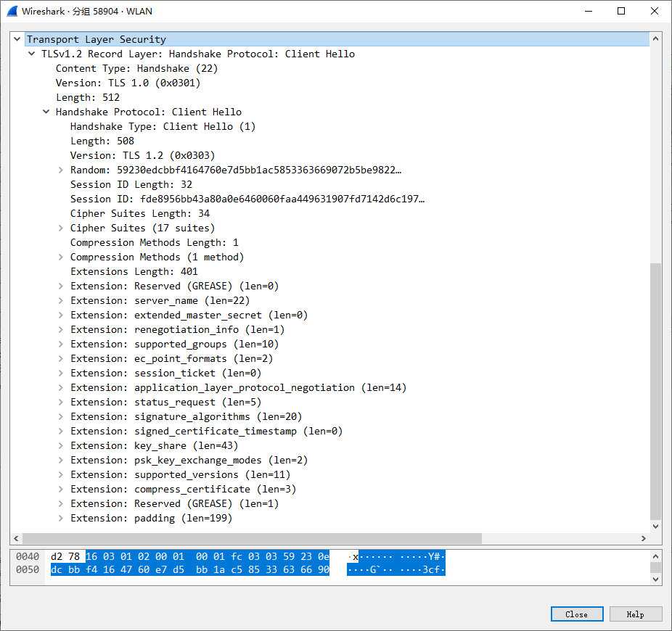672x631 pixels.
Task: Expand the key_share extension arrow
Action: 61,445
